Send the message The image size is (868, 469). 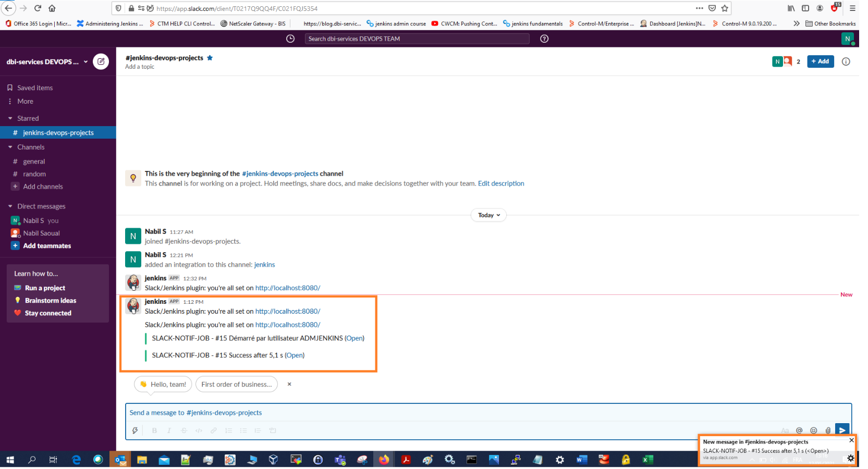[842, 429]
